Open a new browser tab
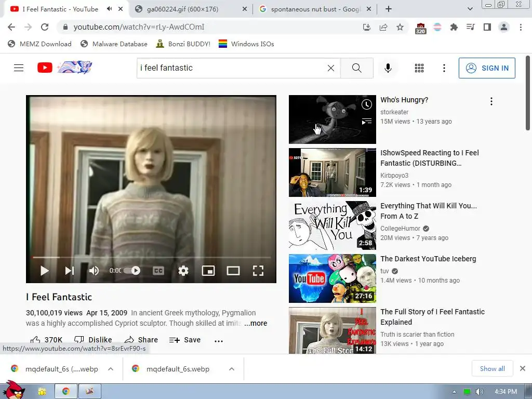Viewport: 532px width, 399px height. [389, 9]
